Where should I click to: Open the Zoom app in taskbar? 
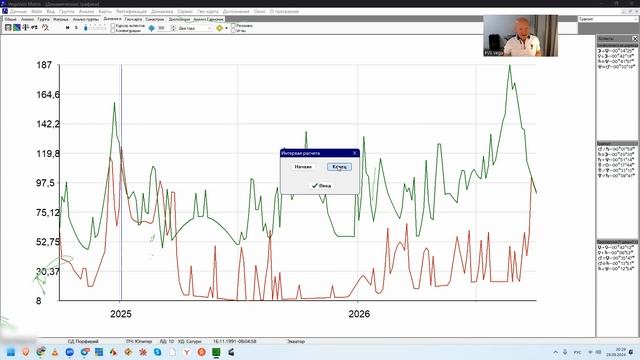pyautogui.click(x=70, y=352)
